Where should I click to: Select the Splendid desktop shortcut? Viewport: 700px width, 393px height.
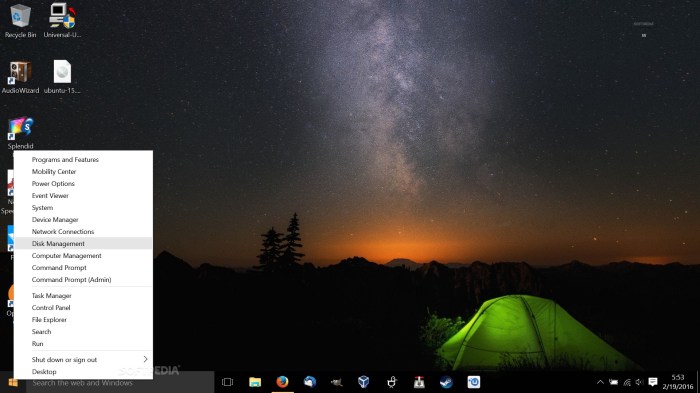[x=20, y=133]
